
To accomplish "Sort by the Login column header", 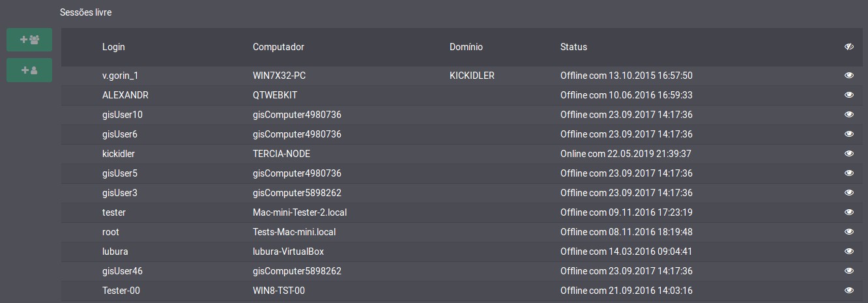I will (113, 47).
